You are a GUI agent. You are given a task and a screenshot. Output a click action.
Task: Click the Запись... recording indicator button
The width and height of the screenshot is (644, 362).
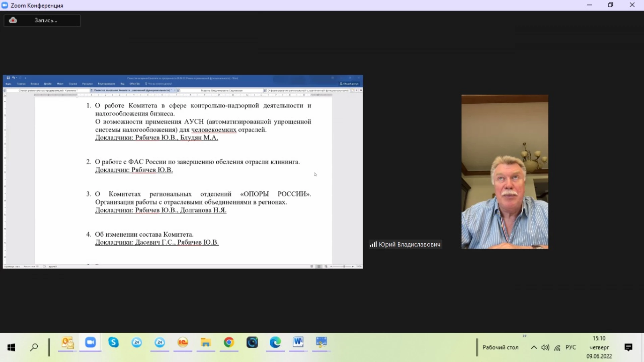42,20
